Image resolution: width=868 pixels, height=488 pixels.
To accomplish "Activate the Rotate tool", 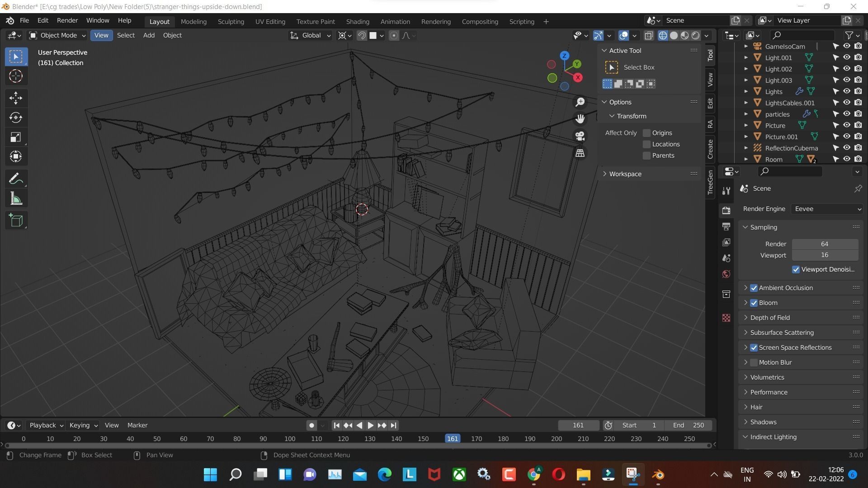I will (x=16, y=117).
